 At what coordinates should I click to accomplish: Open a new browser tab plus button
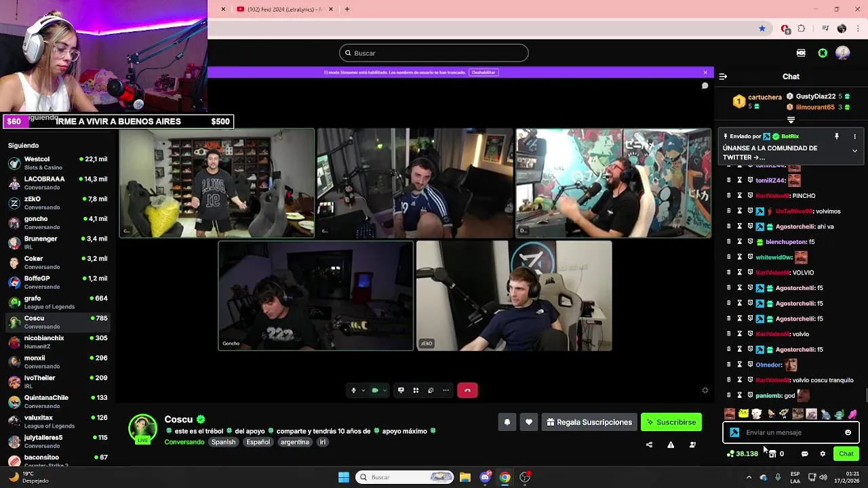pos(347,9)
